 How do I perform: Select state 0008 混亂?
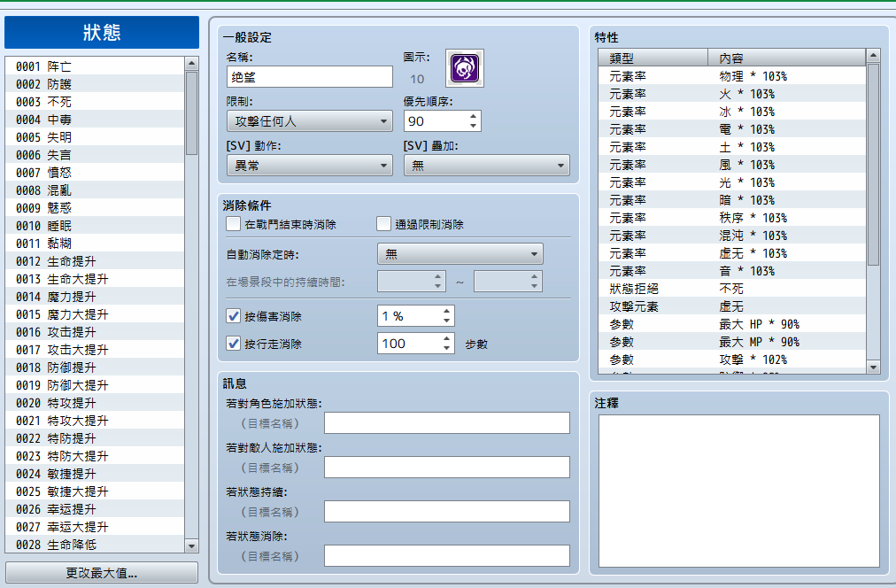point(95,190)
